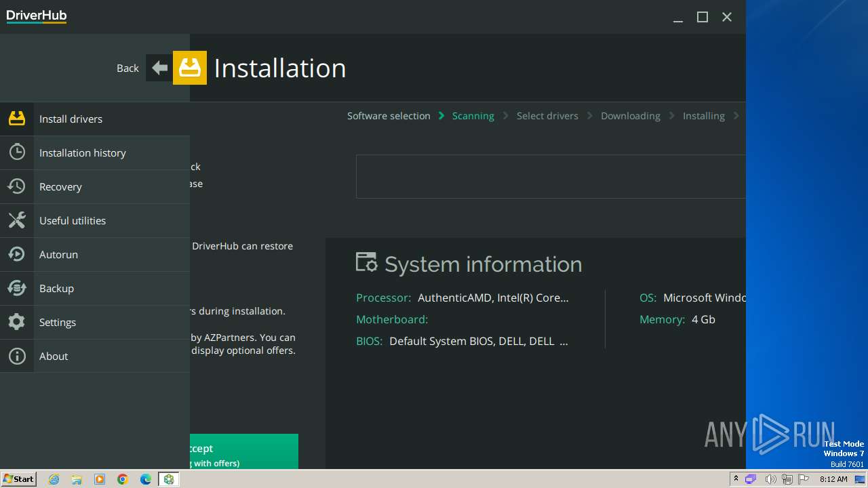Click the empty progress box below steps
This screenshot has height=488, width=868.
tap(551, 176)
